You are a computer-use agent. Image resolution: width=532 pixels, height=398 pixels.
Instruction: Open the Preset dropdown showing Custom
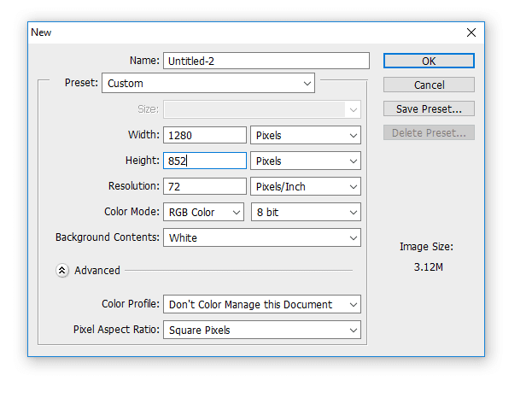(208, 83)
